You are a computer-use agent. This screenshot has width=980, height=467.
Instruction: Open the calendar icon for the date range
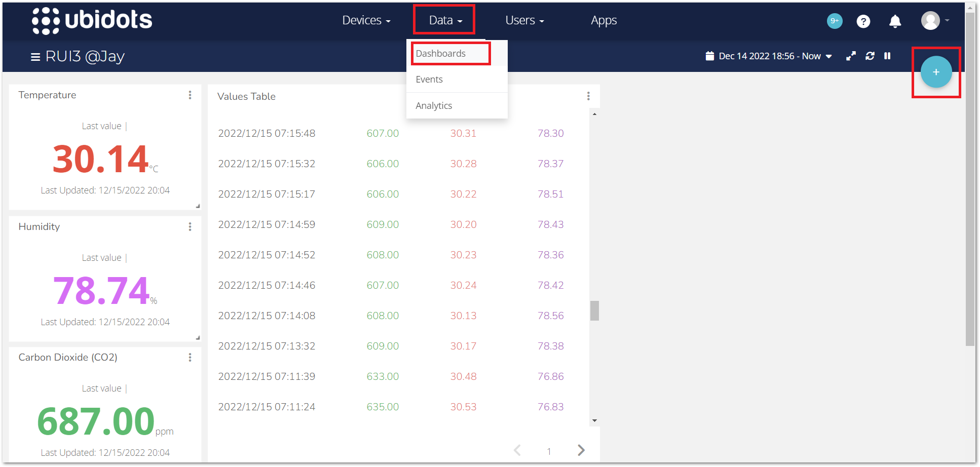tap(709, 56)
